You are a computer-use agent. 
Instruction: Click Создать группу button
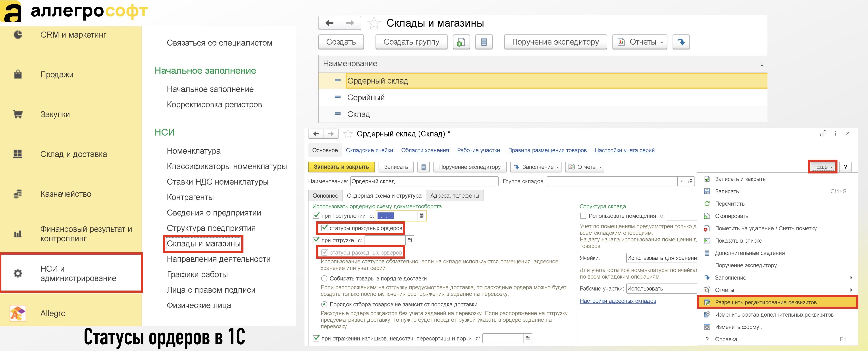(x=411, y=42)
